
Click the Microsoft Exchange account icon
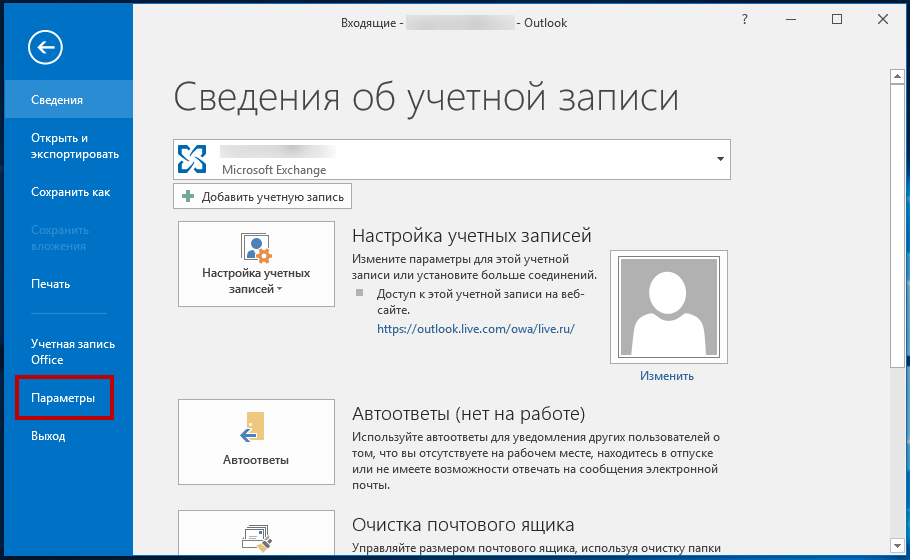192,159
